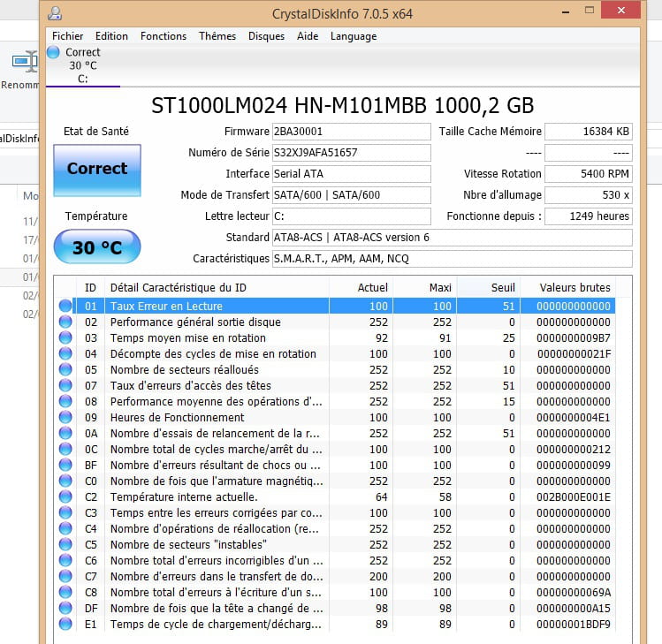Viewport: 662px width, 644px height.
Task: Open the Edition menu
Action: click(x=111, y=36)
